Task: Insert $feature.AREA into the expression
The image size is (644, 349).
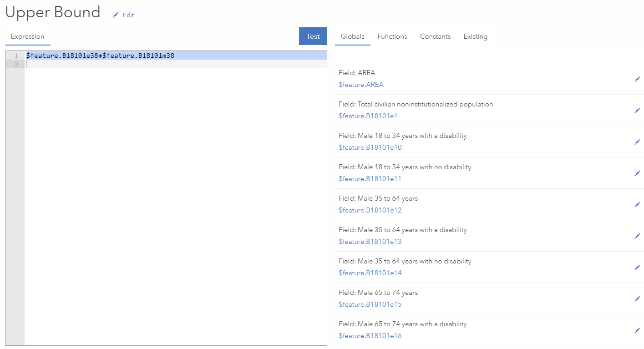Action: pos(361,85)
